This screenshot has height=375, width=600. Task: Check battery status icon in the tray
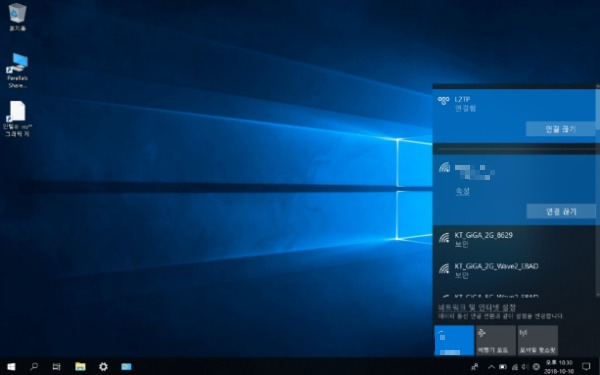(503, 367)
